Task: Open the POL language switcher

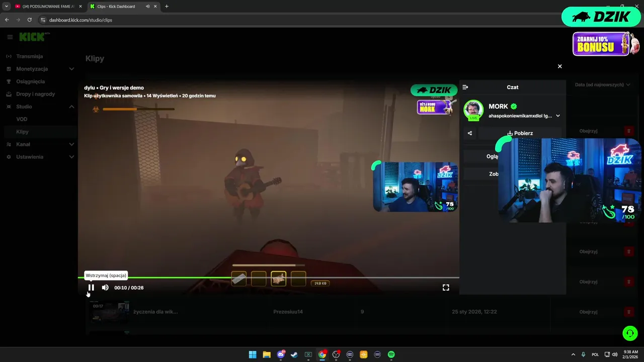Action: 595,354
